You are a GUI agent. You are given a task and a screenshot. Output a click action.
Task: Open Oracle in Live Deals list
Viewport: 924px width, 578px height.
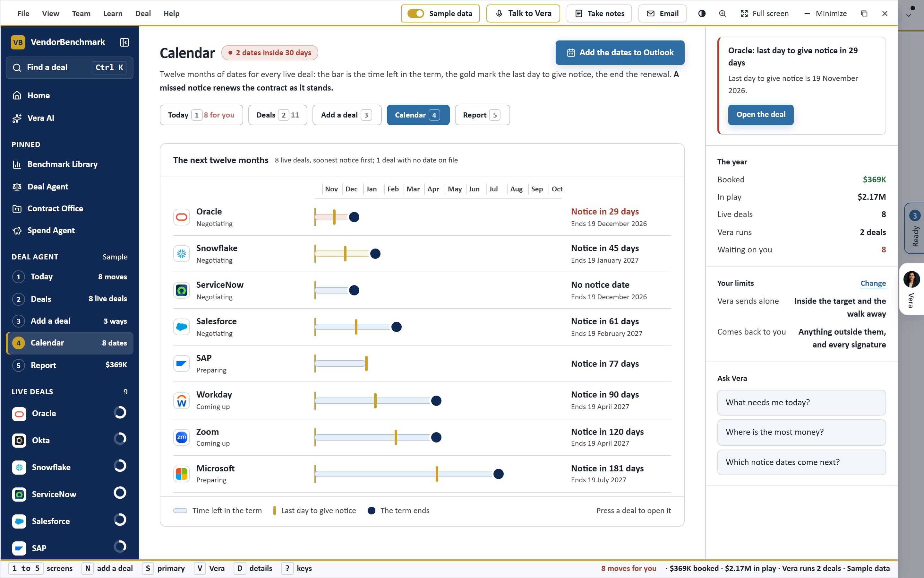point(70,414)
